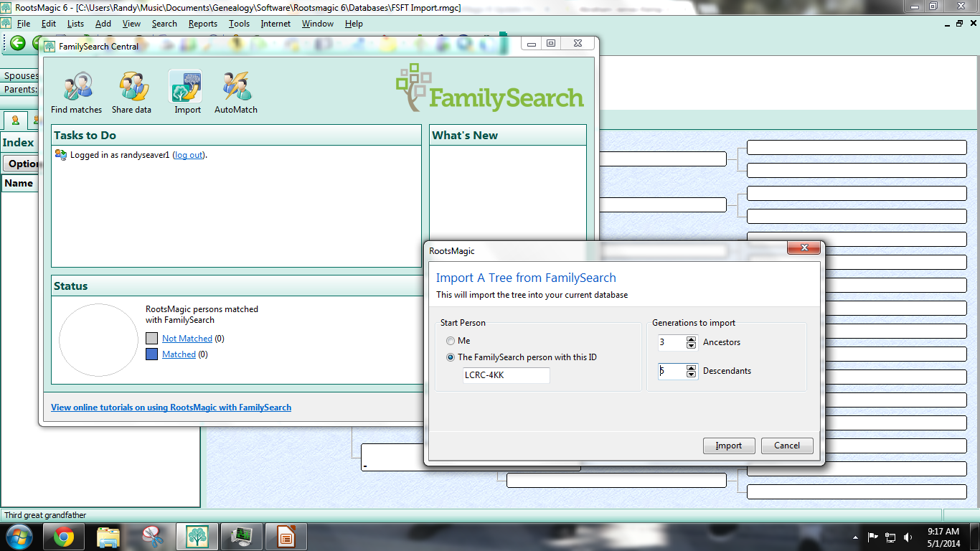Maximize the FamilySearch Central window
Image resolution: width=980 pixels, height=551 pixels.
pyautogui.click(x=551, y=44)
